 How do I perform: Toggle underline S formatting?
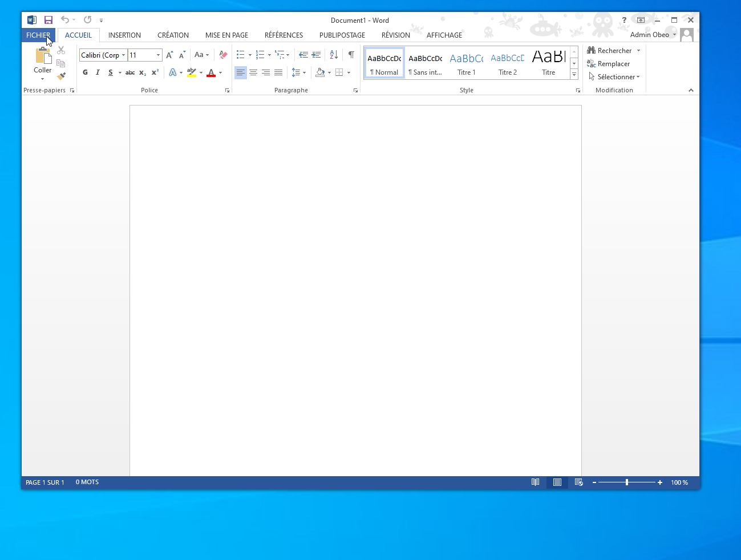coord(111,72)
